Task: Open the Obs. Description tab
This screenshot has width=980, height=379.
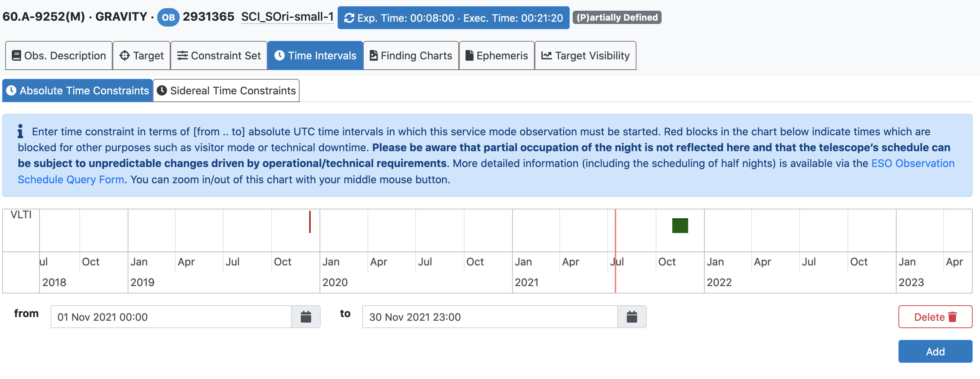Action: tap(59, 56)
